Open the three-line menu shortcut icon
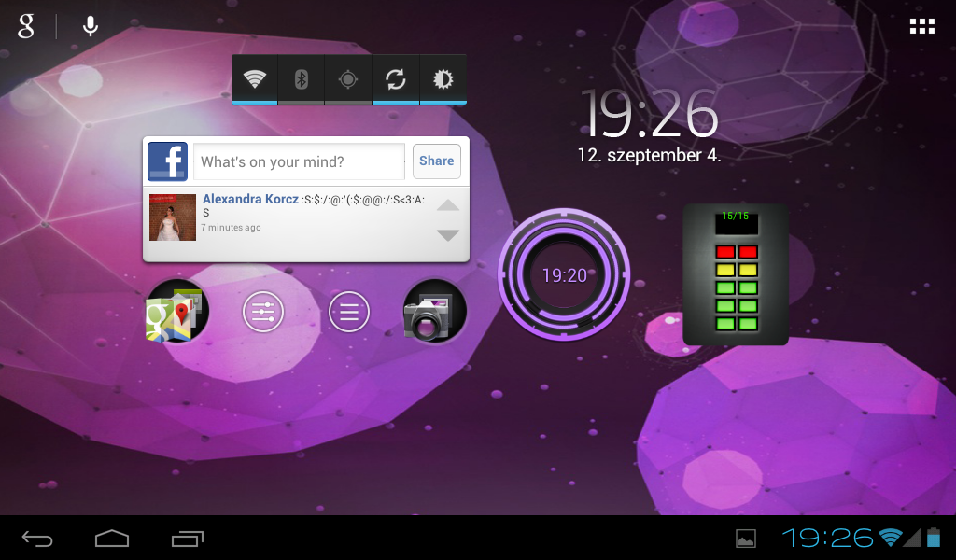 pyautogui.click(x=349, y=312)
